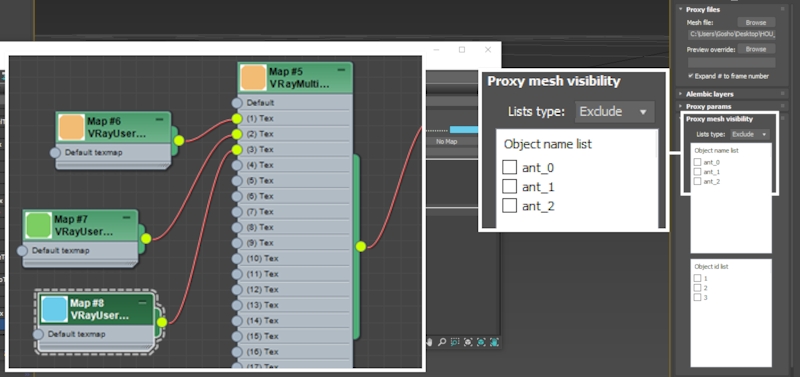
Task: Check ant_0 in Object name list
Action: (x=697, y=162)
